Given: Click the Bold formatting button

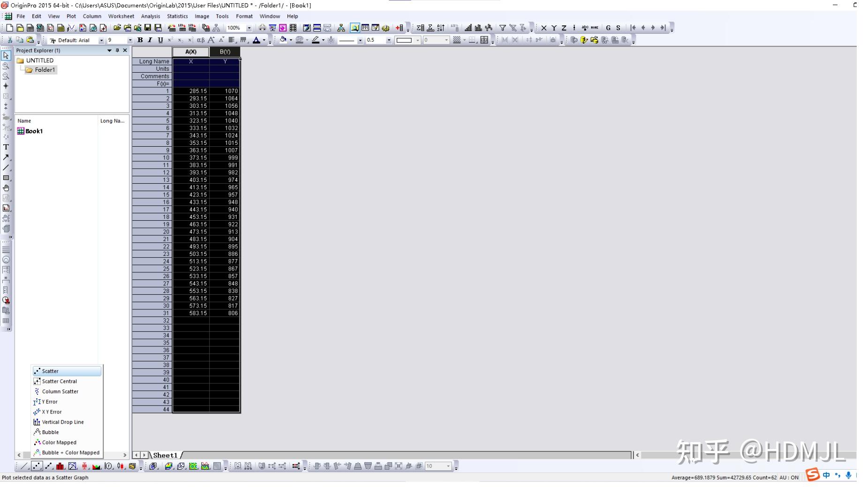Looking at the screenshot, I should click(x=140, y=40).
